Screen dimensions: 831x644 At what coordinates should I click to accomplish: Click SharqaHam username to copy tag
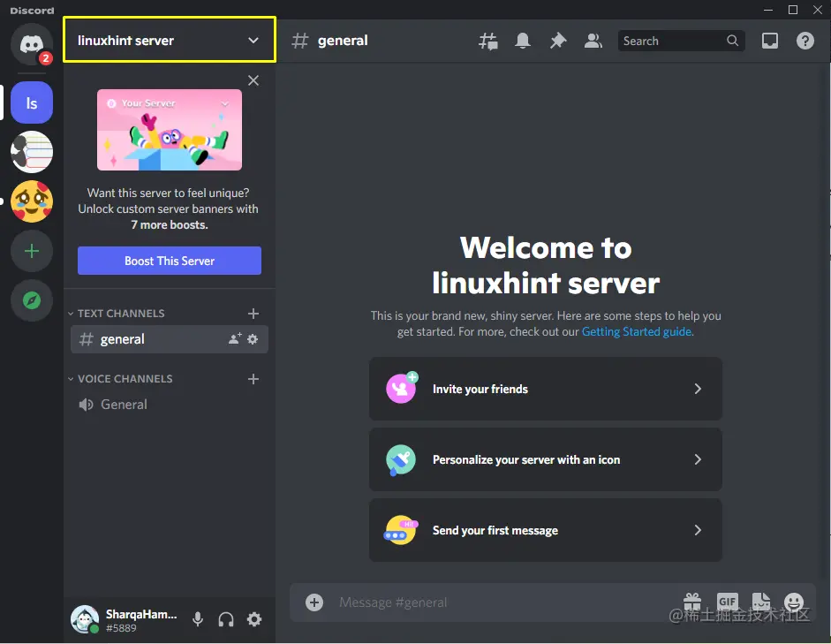click(x=141, y=614)
